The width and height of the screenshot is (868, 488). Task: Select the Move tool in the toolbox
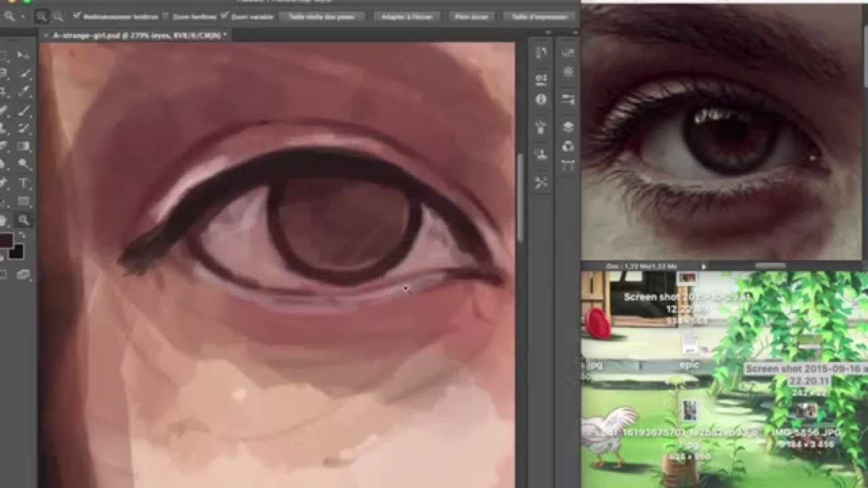[x=24, y=55]
